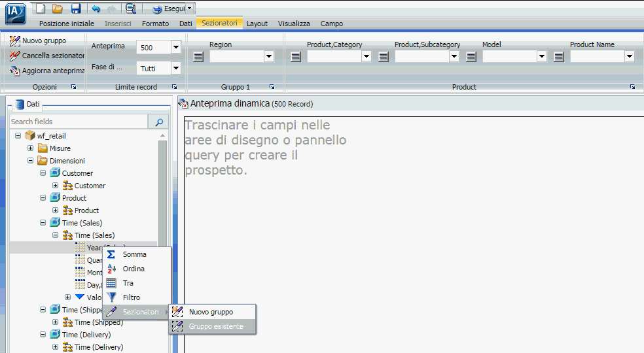The height and width of the screenshot is (353, 644).
Task: Collapse the Time (Sales) dimension node
Action: (x=43, y=223)
